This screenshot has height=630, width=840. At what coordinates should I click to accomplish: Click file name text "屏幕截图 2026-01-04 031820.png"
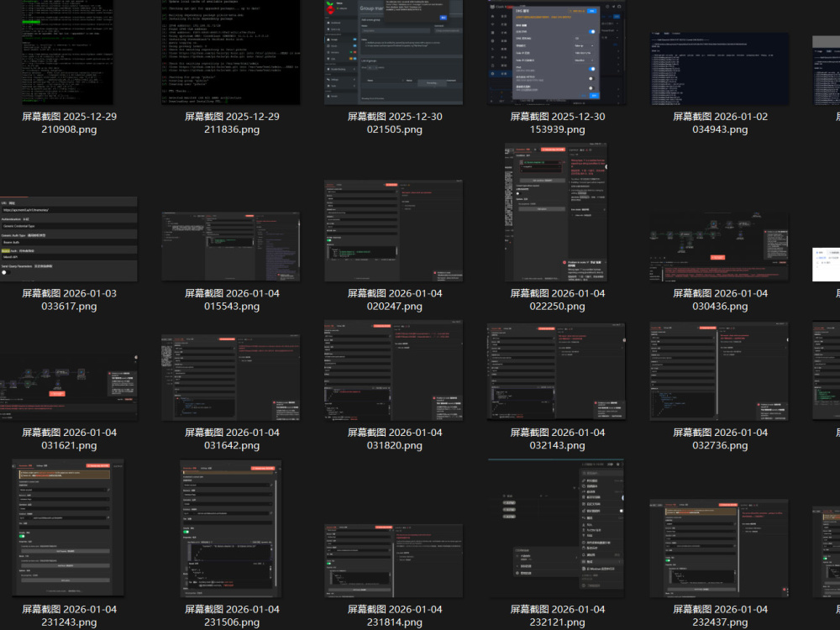pos(395,438)
